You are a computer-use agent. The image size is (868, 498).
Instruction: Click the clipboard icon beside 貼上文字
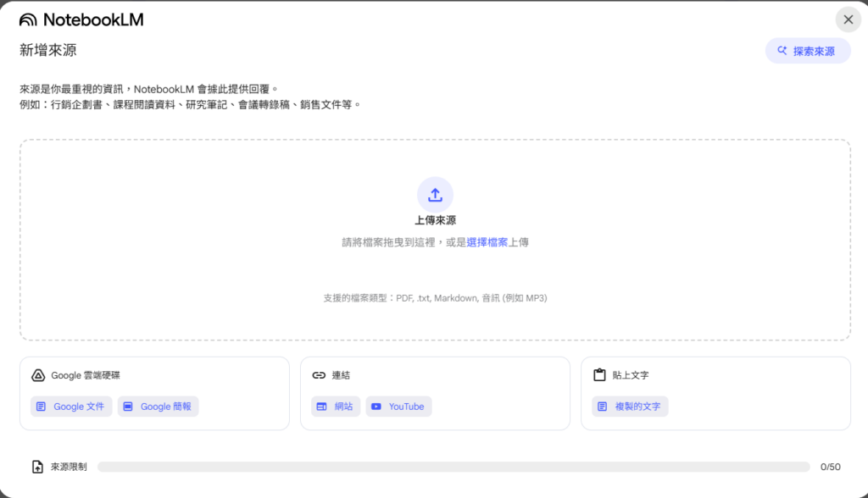point(599,375)
